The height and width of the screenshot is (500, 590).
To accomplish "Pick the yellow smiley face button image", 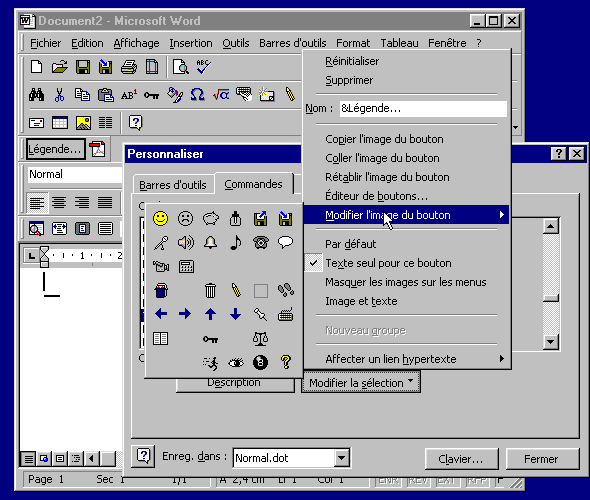I will coord(161,219).
